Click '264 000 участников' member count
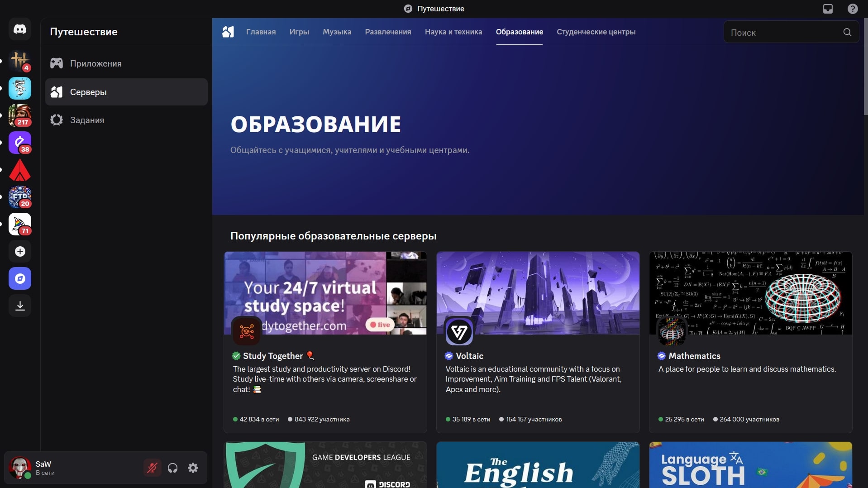Image resolution: width=868 pixels, height=488 pixels. click(749, 419)
